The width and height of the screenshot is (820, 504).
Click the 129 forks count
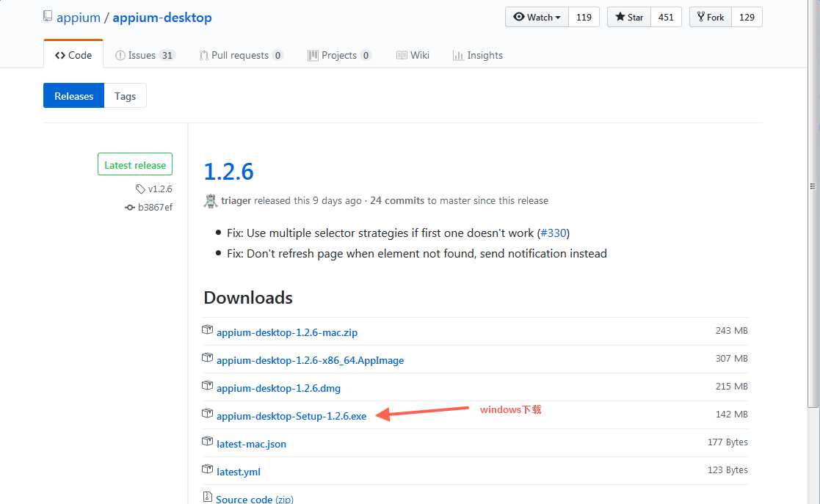pyautogui.click(x=747, y=18)
